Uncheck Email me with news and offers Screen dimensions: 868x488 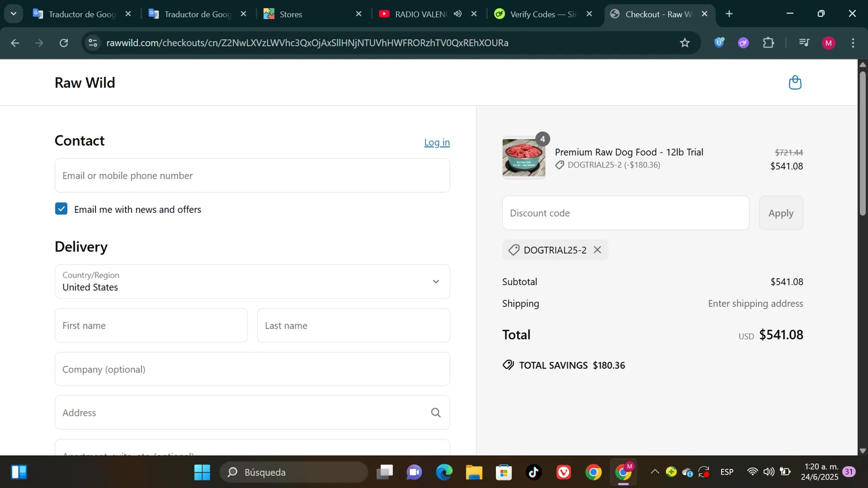point(61,209)
